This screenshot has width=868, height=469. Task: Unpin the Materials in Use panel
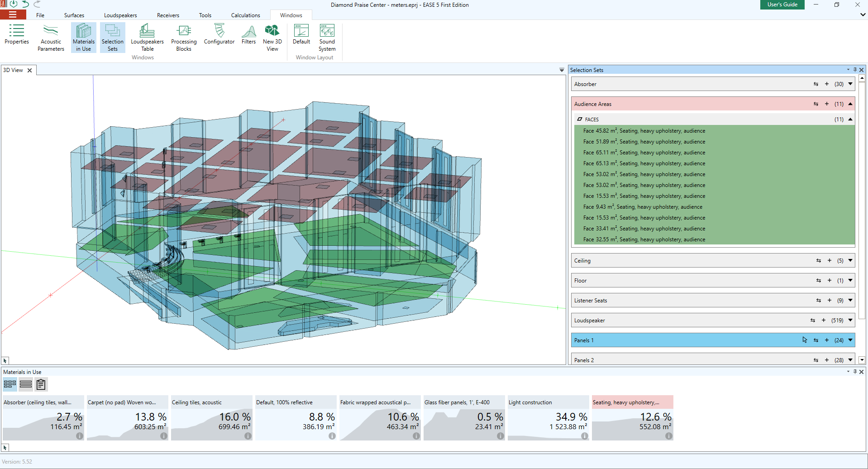click(x=854, y=372)
